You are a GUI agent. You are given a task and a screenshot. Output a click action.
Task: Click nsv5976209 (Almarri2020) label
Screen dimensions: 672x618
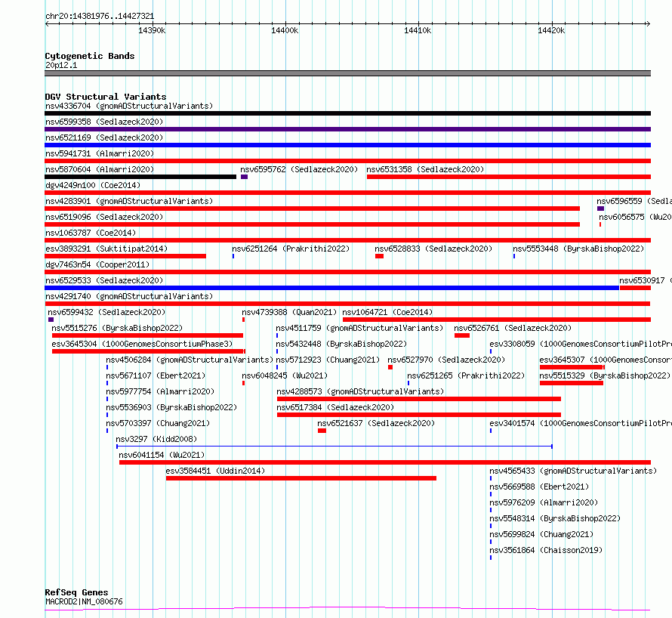point(544,502)
